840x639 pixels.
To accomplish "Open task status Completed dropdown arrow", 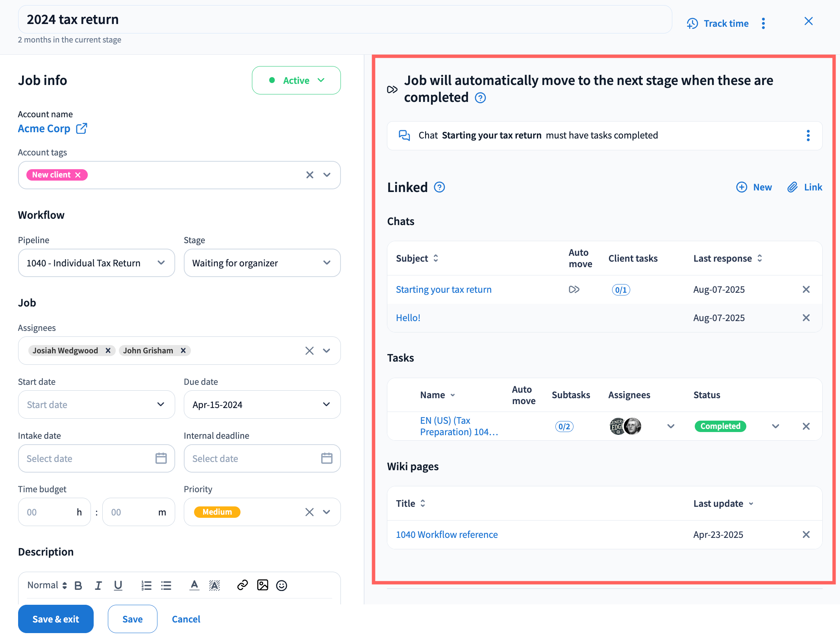I will click(x=775, y=426).
